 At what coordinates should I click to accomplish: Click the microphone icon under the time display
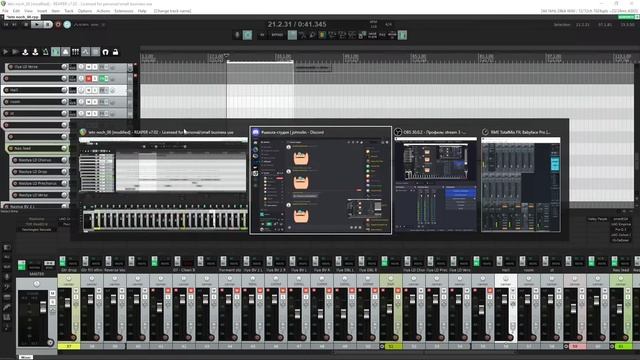tap(237, 35)
